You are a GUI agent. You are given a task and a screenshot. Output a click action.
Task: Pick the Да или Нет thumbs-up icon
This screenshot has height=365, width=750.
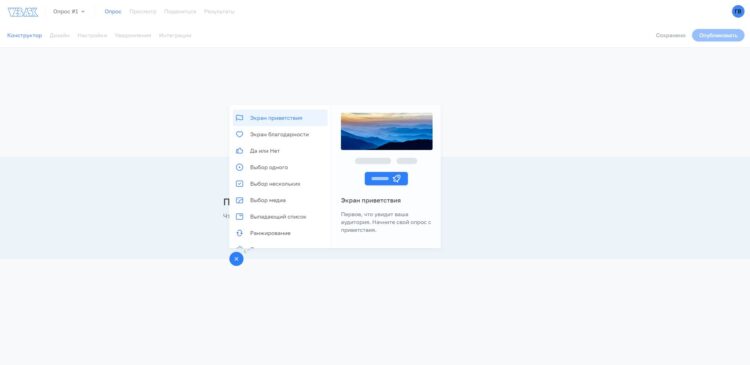(240, 151)
